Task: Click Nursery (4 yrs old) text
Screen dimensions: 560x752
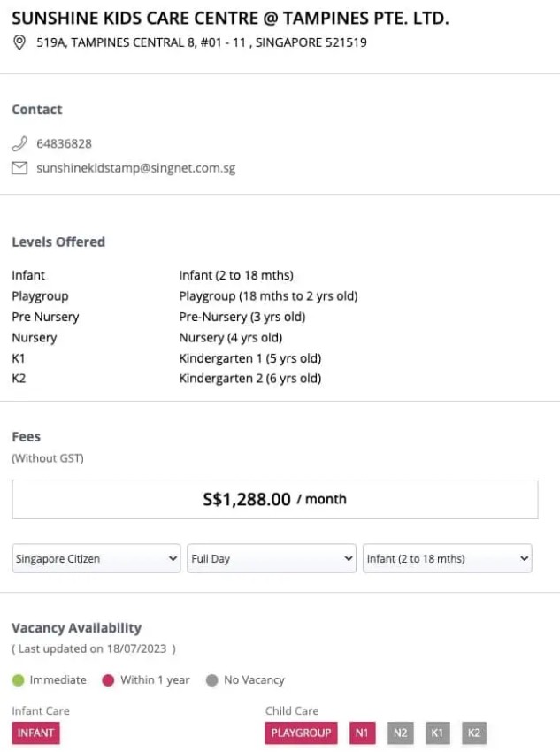Action: pos(231,338)
